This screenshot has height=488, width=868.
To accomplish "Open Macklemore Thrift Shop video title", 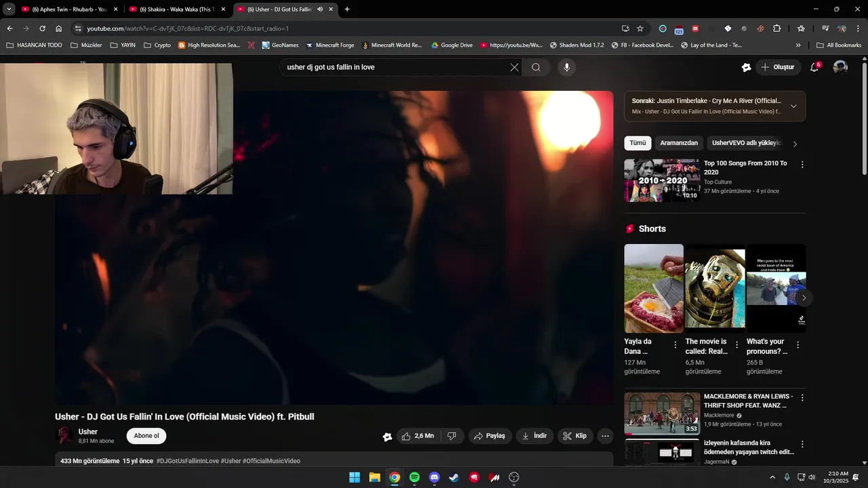I will coord(748,401).
